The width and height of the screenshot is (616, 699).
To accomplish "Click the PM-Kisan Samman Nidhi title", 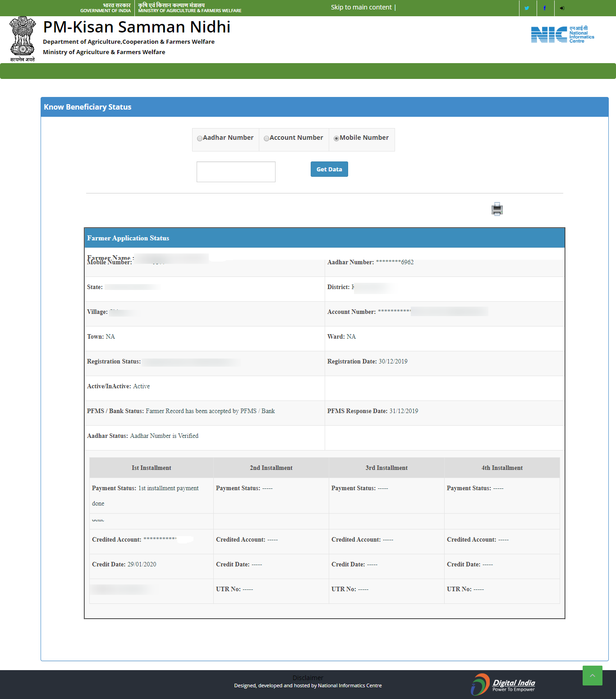I will click(x=137, y=27).
